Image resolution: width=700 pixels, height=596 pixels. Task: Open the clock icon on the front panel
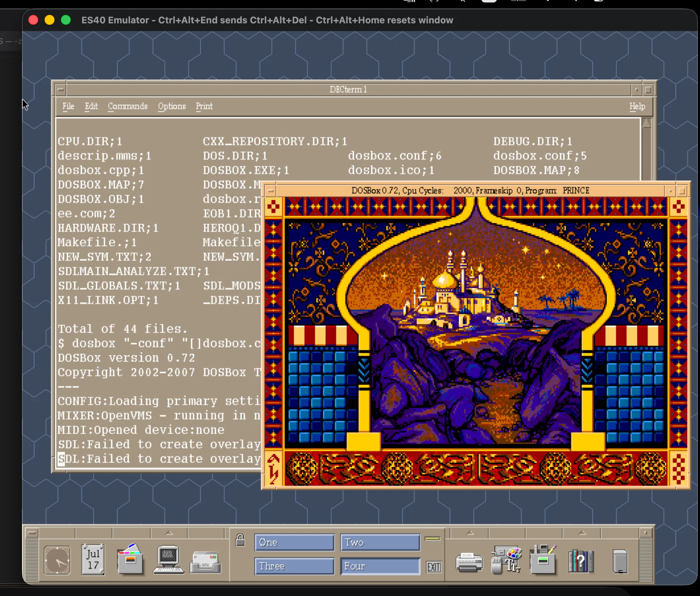pyautogui.click(x=57, y=561)
